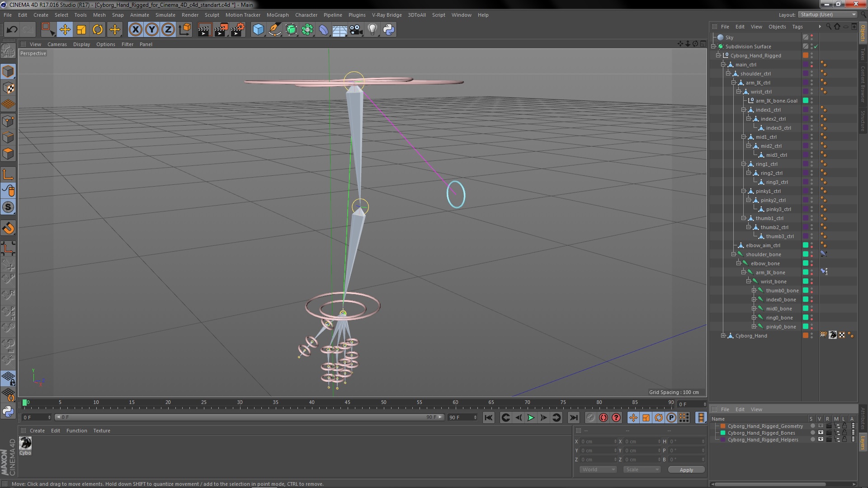
Task: Toggle X axis lock
Action: (x=135, y=30)
